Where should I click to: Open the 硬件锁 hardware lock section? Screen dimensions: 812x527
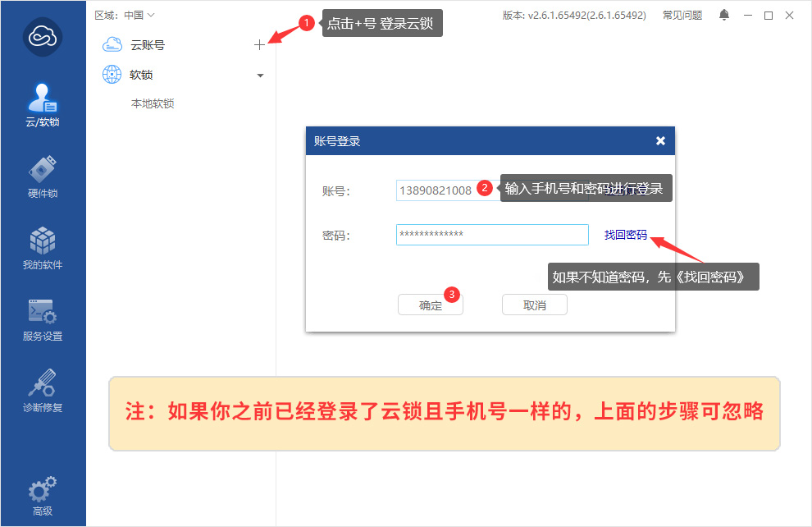click(x=43, y=176)
